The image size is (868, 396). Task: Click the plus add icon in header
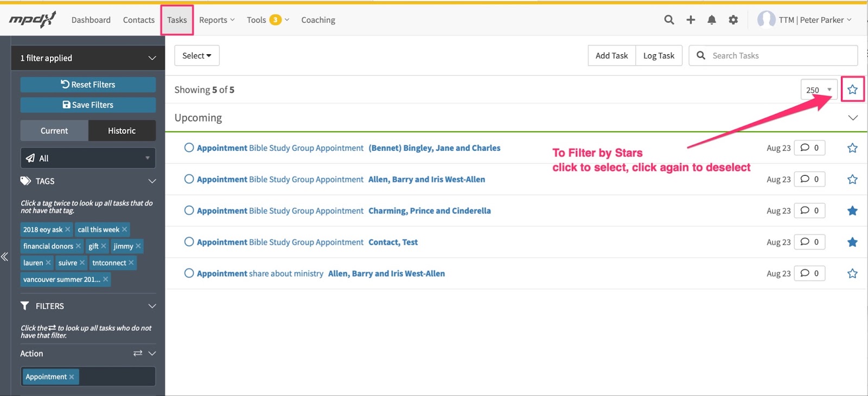[691, 20]
